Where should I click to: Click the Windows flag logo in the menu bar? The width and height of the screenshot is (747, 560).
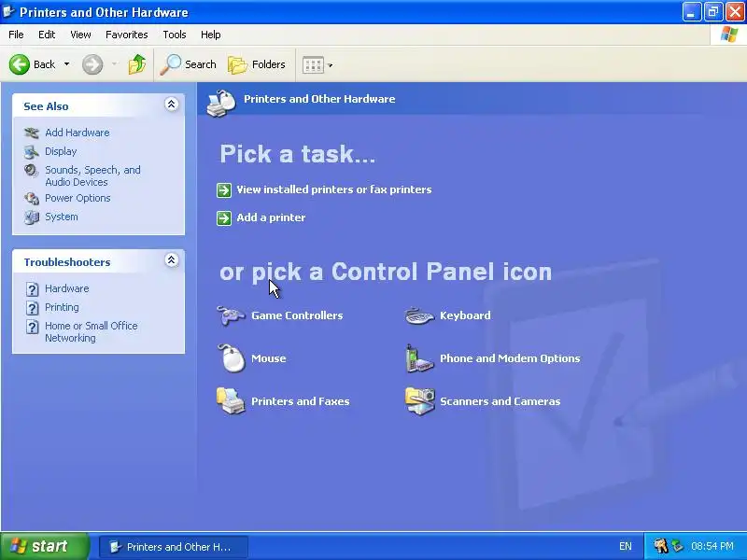click(x=729, y=35)
